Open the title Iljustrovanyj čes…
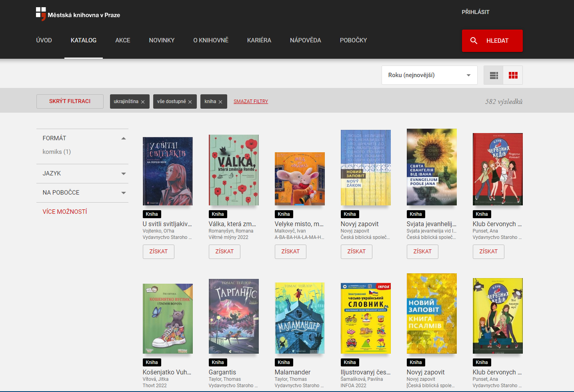The width and height of the screenshot is (574, 392). [x=366, y=372]
